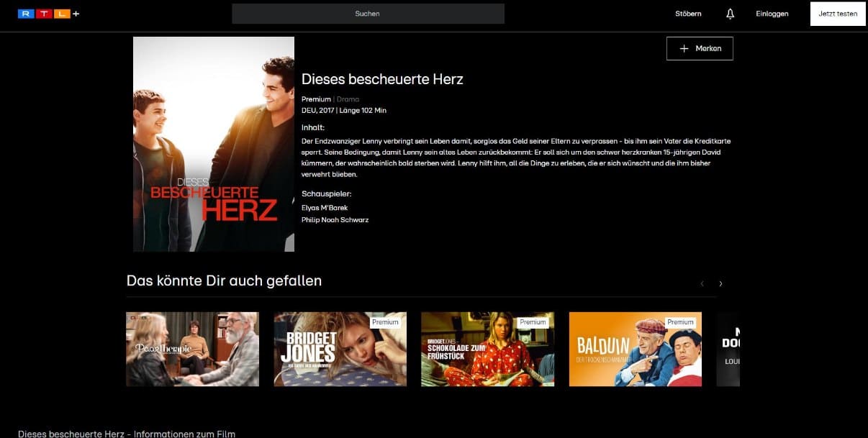This screenshot has width=868, height=438.
Task: Click the Das könnte Dir auch gefallen heading
Action: 224,280
